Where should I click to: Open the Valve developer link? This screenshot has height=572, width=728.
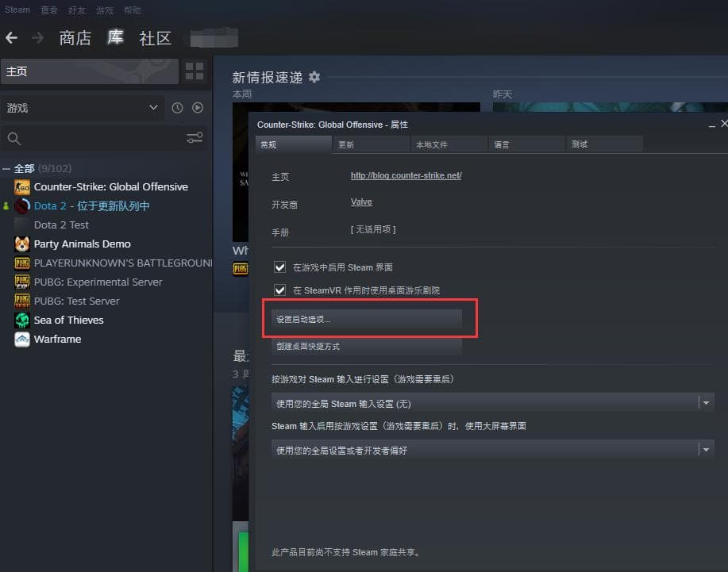point(361,202)
